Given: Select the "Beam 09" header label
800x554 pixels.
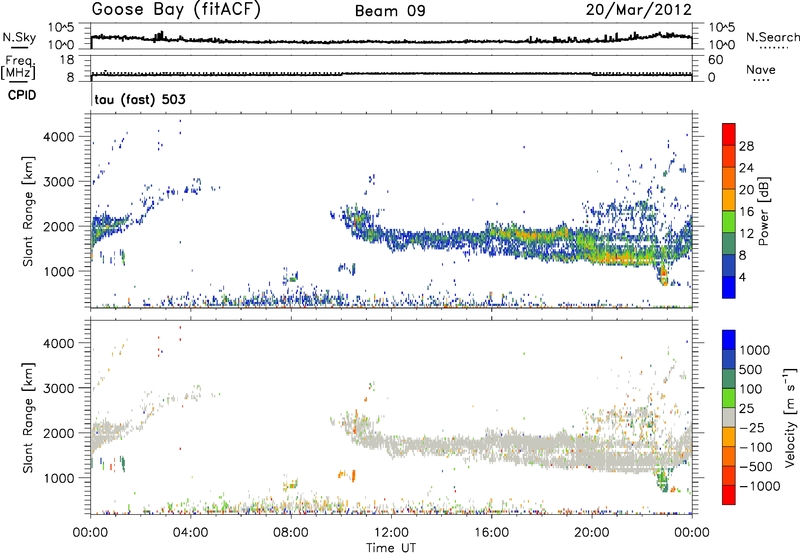Looking at the screenshot, I should [390, 11].
